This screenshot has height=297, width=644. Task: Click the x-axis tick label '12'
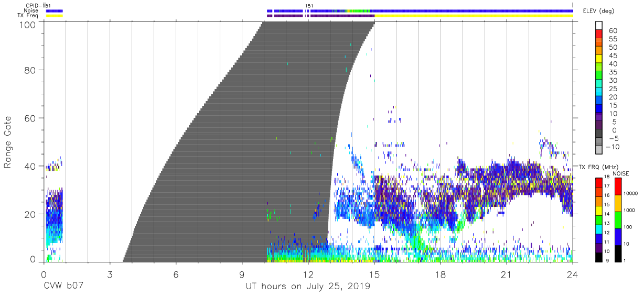tap(308, 274)
